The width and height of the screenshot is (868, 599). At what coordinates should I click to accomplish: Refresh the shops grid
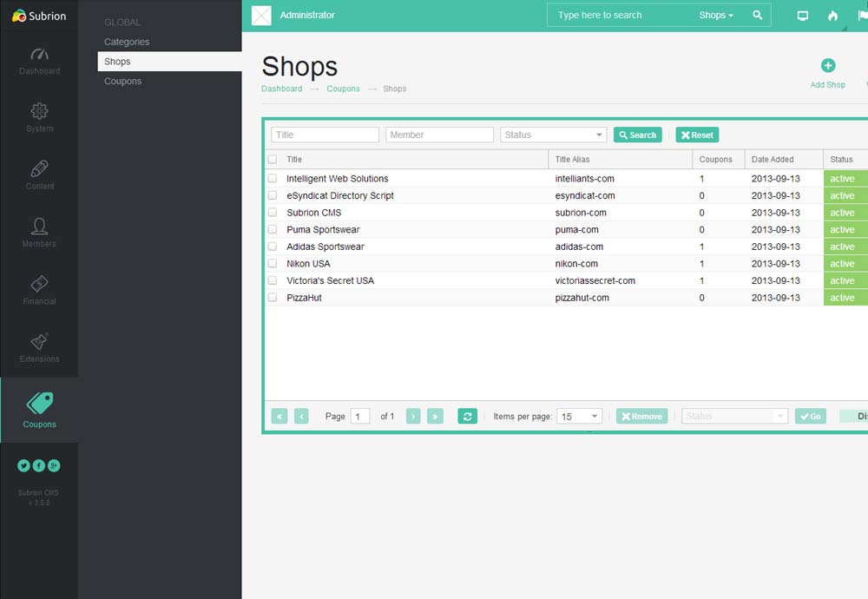(x=467, y=417)
